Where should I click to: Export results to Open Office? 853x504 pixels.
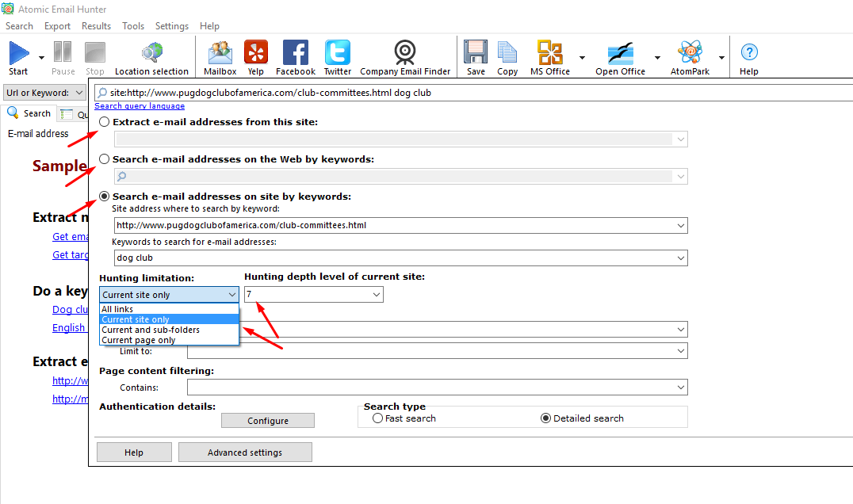(x=620, y=53)
